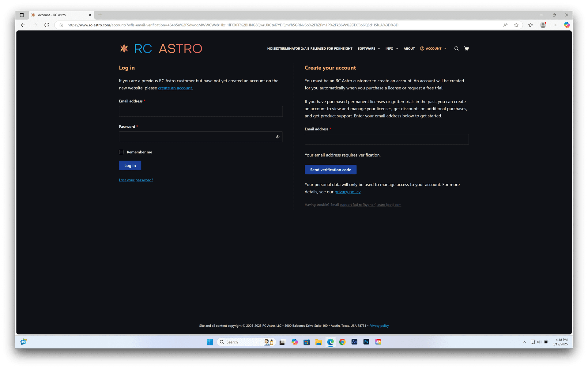Open Edge Settings and more menu
This screenshot has height=369, width=588.
point(555,25)
